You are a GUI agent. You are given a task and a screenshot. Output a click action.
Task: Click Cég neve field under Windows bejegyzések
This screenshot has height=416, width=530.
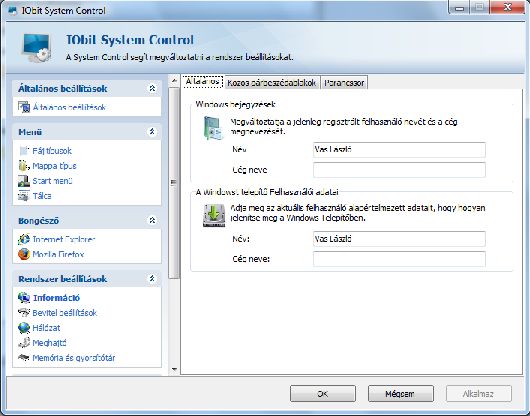pyautogui.click(x=399, y=170)
